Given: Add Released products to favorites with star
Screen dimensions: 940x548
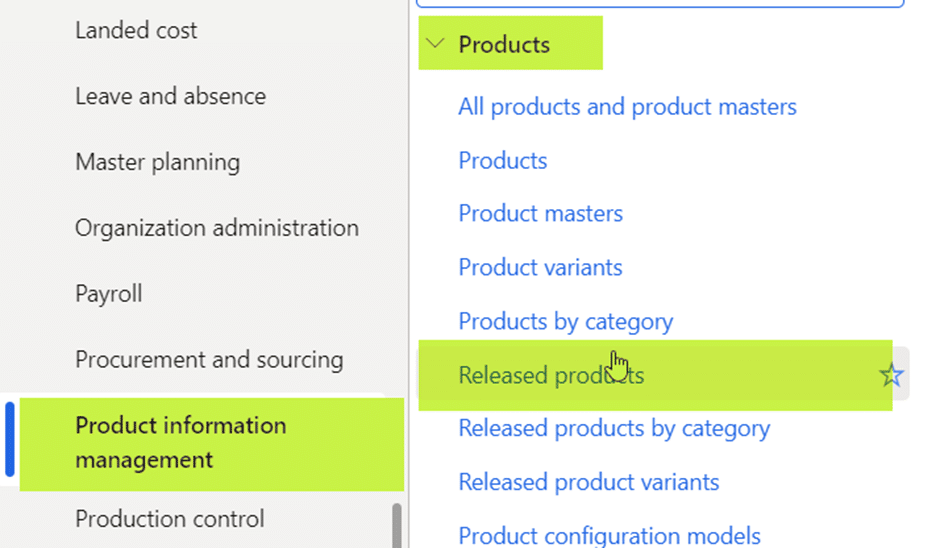Looking at the screenshot, I should pyautogui.click(x=891, y=376).
